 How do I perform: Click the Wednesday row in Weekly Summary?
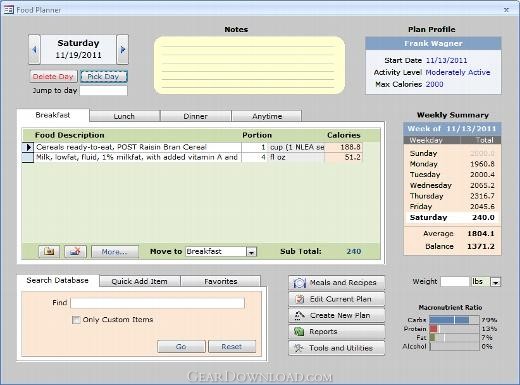pyautogui.click(x=452, y=185)
